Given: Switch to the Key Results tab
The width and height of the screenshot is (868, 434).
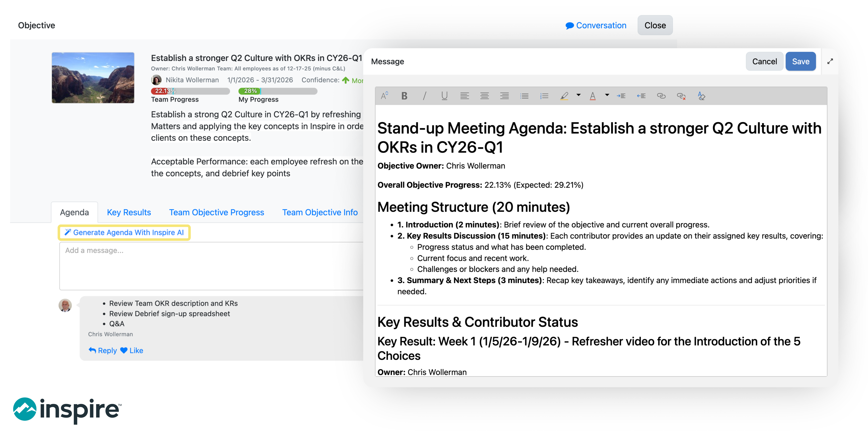Looking at the screenshot, I should click(129, 212).
